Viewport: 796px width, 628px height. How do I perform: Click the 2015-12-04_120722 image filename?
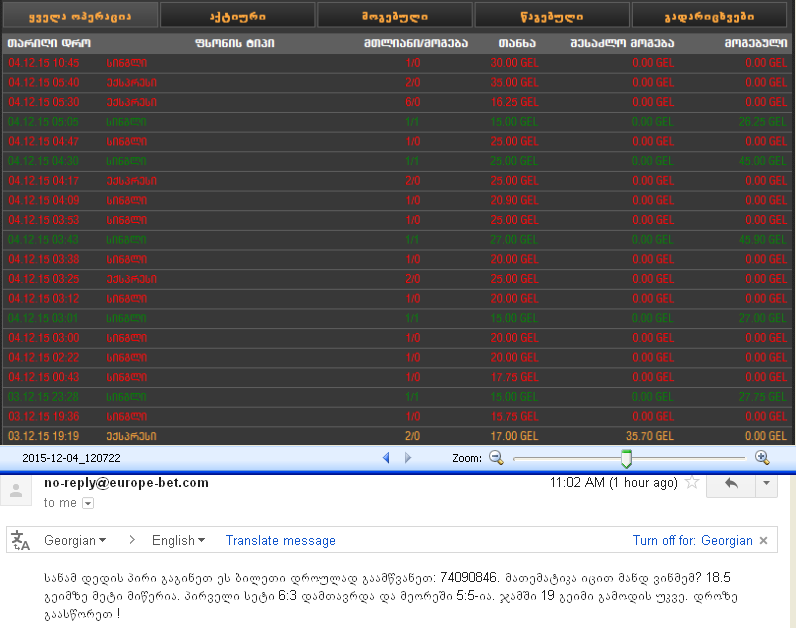point(72,458)
